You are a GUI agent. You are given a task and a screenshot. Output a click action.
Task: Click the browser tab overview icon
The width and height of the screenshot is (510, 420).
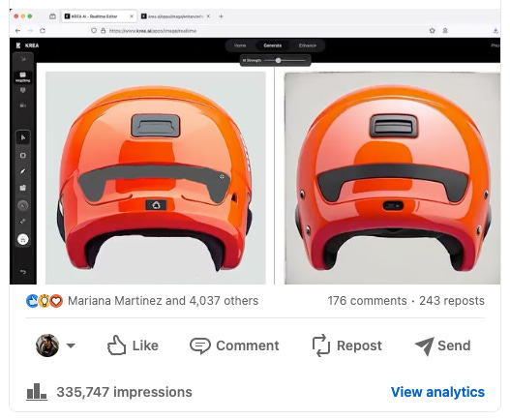52,16
